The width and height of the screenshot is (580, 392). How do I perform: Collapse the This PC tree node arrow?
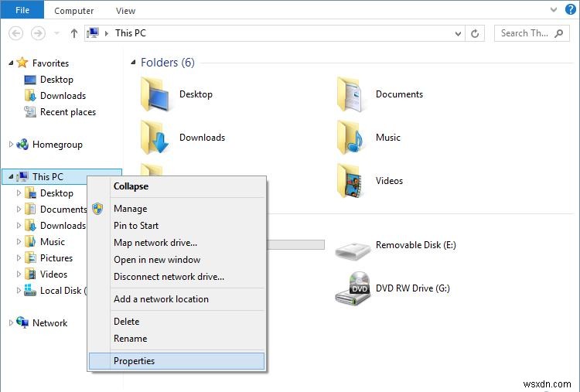coord(11,177)
